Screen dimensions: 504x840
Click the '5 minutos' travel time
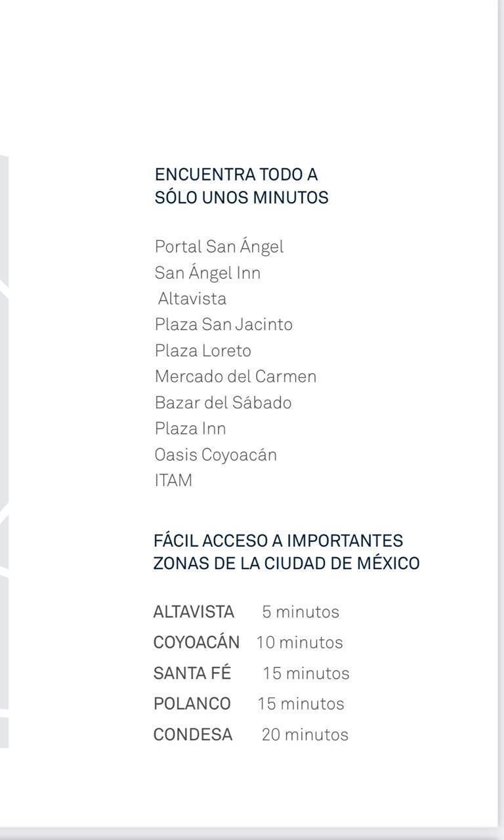pos(301,612)
